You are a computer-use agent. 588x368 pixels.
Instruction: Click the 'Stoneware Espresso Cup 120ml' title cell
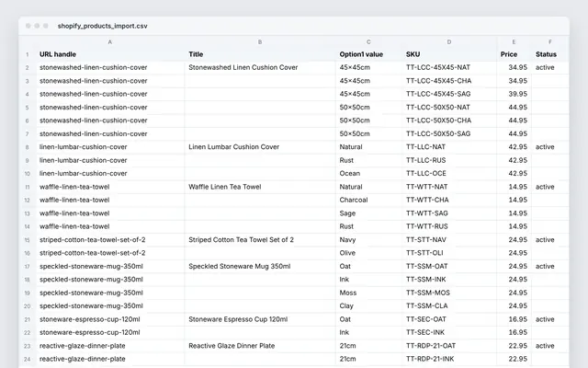point(260,319)
